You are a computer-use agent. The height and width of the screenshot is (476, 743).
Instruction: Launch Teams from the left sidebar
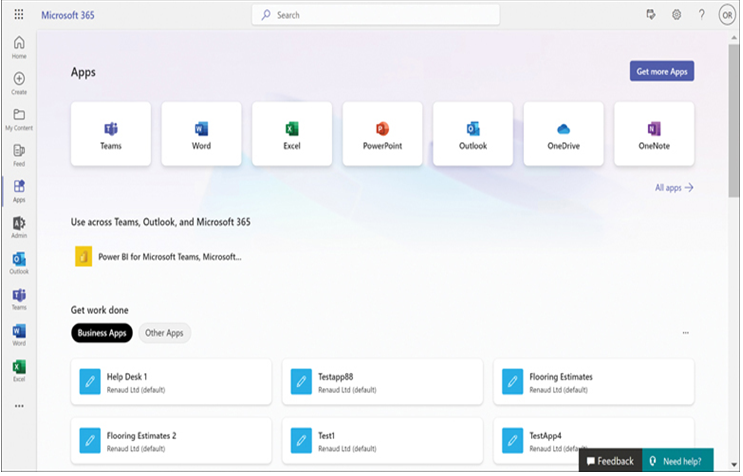[x=19, y=299]
